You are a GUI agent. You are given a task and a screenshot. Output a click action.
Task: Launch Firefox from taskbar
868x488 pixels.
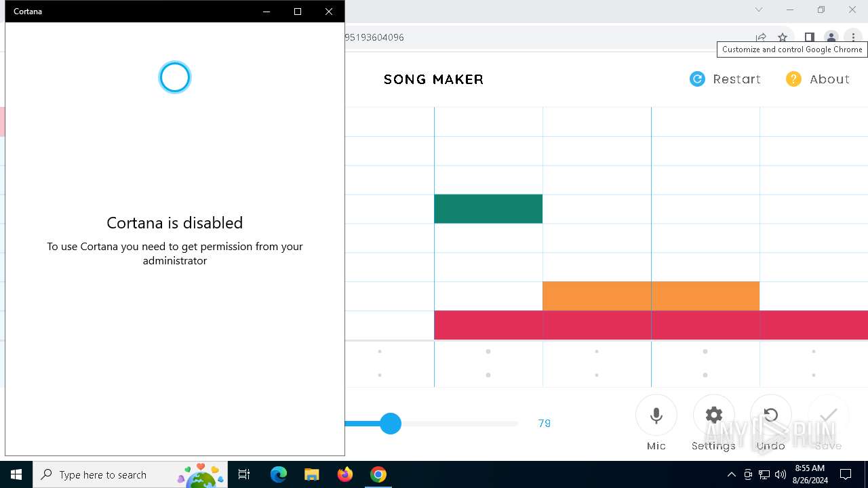[x=344, y=474]
